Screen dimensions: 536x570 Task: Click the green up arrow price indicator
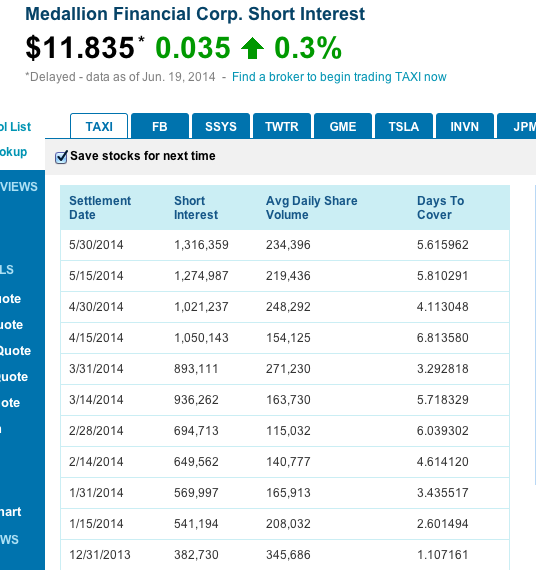pyautogui.click(x=252, y=48)
